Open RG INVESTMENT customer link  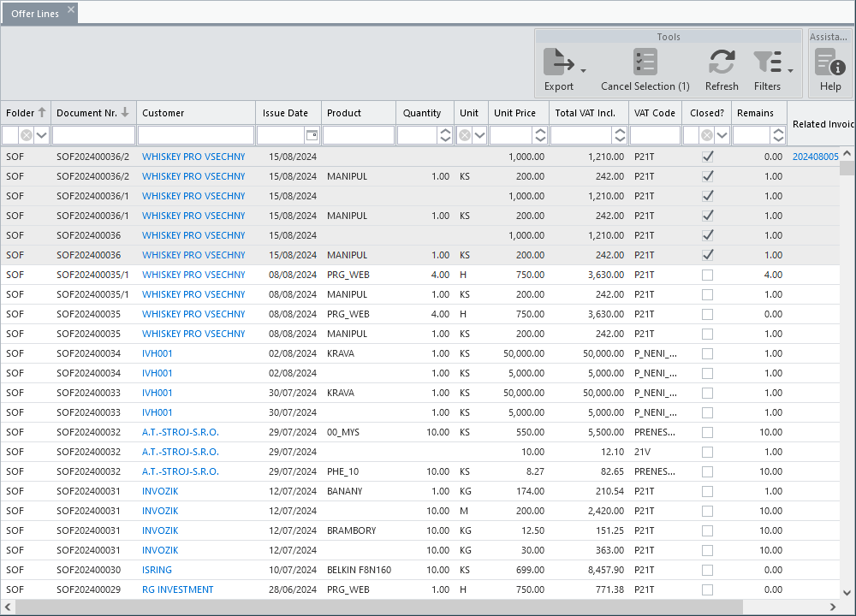tap(177, 589)
